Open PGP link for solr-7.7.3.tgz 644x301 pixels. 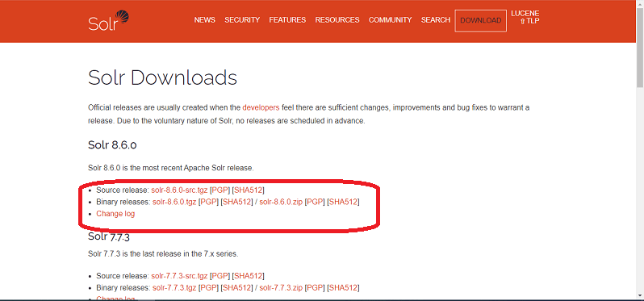pyautogui.click(x=208, y=287)
